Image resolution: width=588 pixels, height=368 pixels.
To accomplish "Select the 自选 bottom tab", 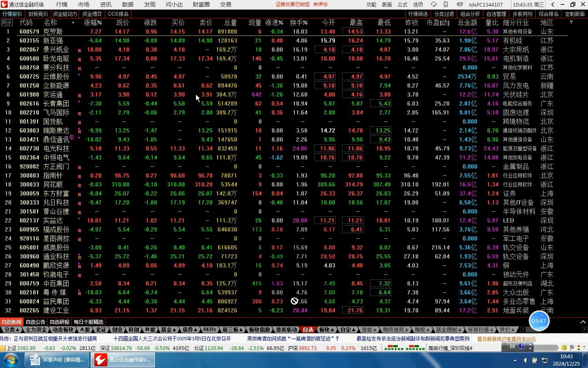I will pyautogui.click(x=308, y=330).
